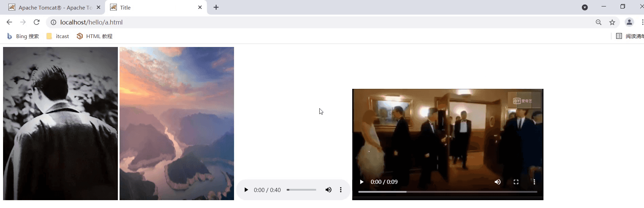Viewport: 644px width, 208px height.
Task: Seek on the audio progress slider
Action: pyautogui.click(x=301, y=190)
